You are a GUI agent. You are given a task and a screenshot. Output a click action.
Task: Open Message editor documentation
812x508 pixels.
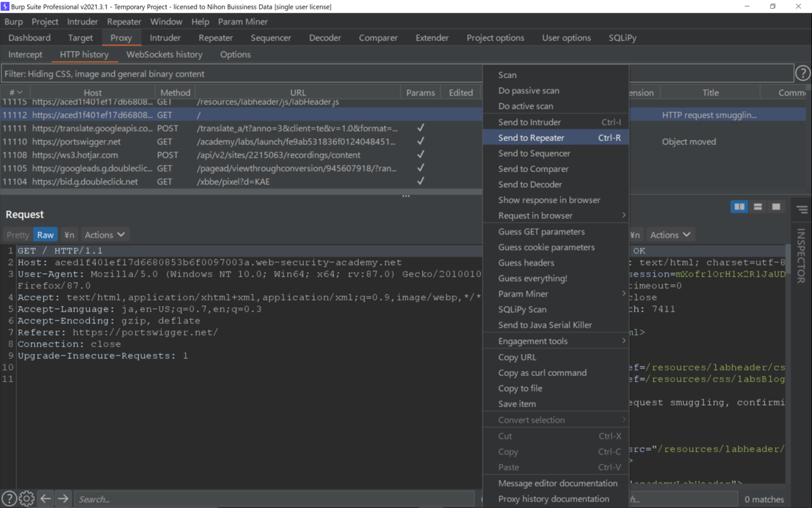point(556,483)
